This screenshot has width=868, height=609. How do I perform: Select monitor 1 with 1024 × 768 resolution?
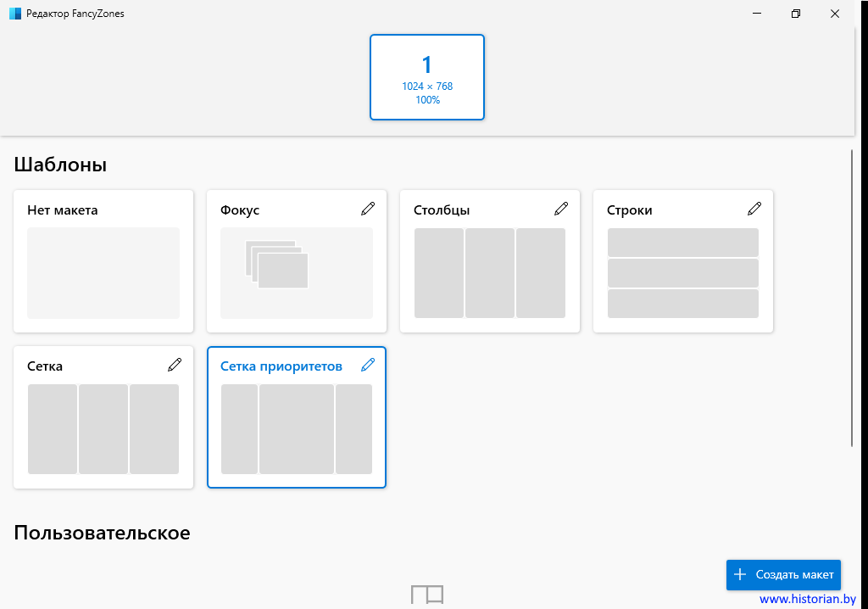[427, 77]
